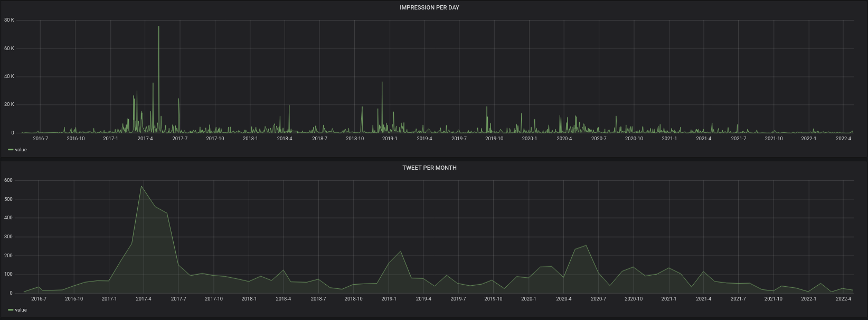Select the impression spike just before 2019-1
The image size is (868, 320).
(382, 83)
